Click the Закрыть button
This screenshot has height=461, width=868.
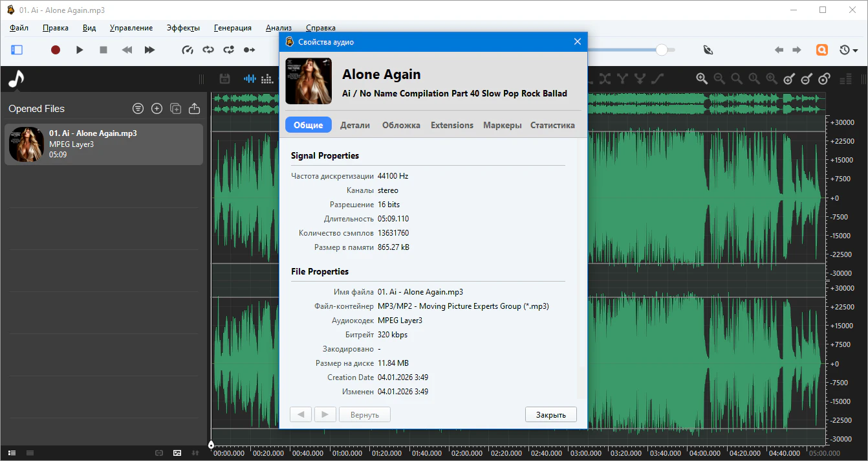coord(550,414)
